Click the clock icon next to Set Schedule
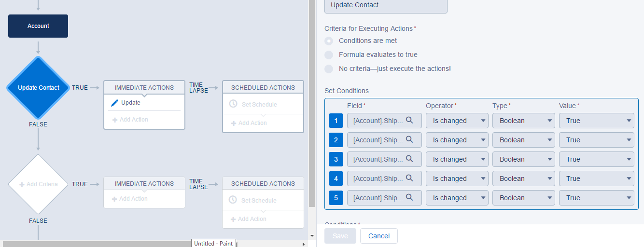The image size is (644, 247). 233,104
